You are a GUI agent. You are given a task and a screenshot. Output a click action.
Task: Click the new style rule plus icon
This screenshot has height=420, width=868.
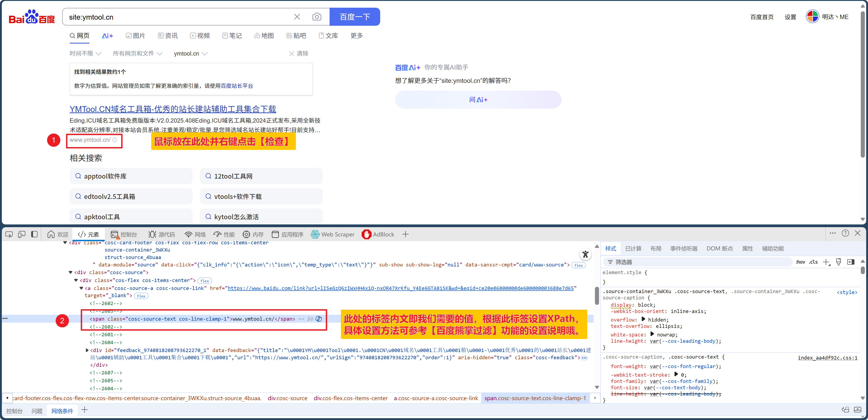[826, 262]
